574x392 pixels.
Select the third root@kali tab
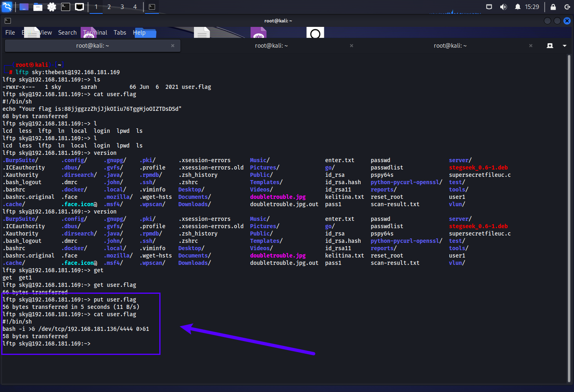click(450, 46)
